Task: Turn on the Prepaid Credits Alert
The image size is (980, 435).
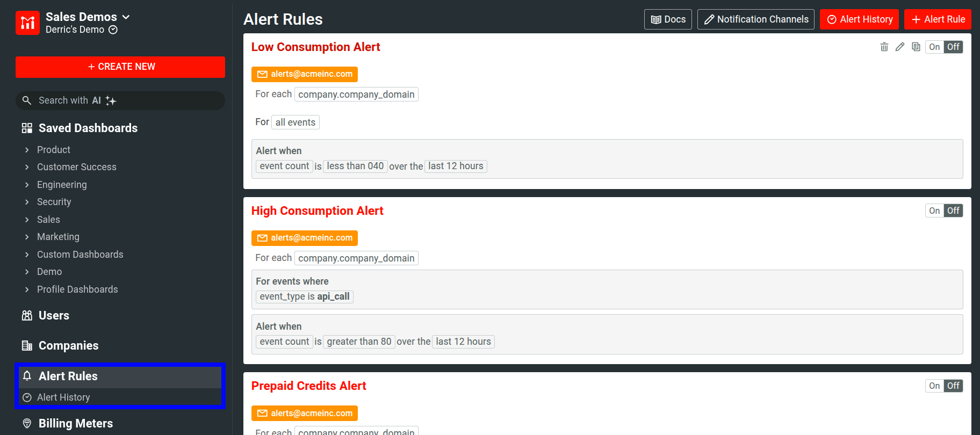Action: [934, 386]
